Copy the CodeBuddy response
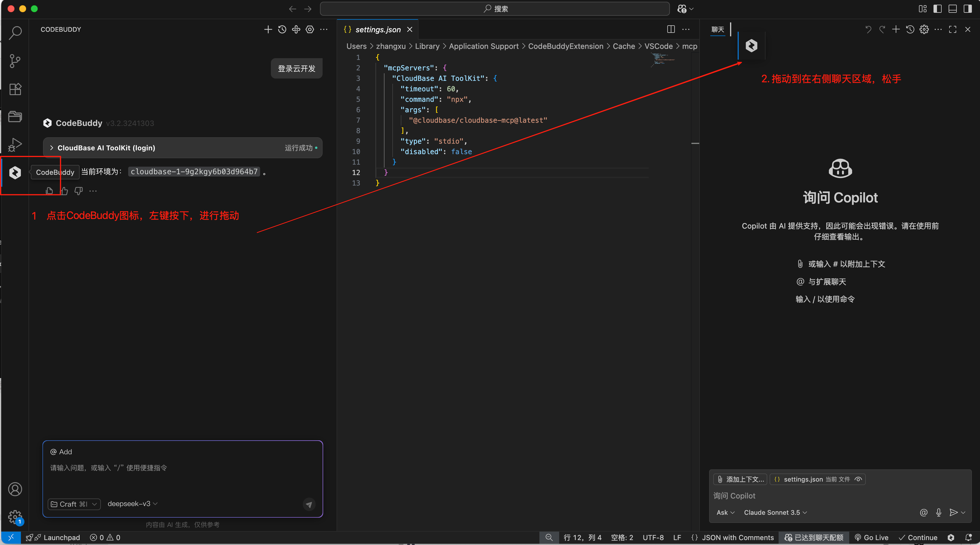Image resolution: width=980 pixels, height=545 pixels. click(x=49, y=191)
